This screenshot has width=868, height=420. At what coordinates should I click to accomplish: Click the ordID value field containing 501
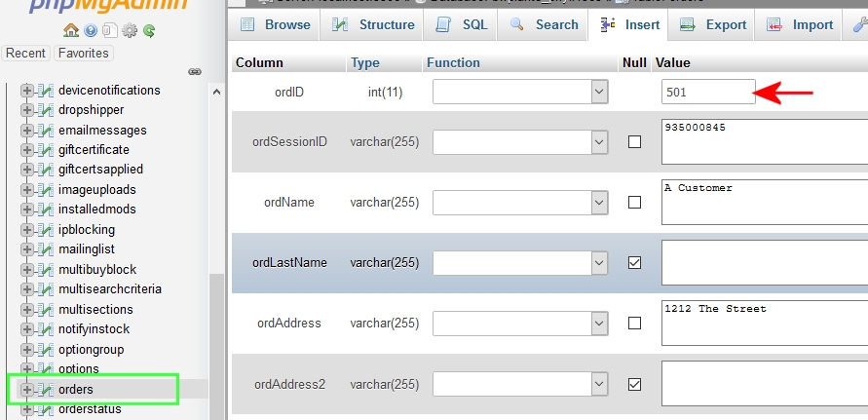[707, 93]
